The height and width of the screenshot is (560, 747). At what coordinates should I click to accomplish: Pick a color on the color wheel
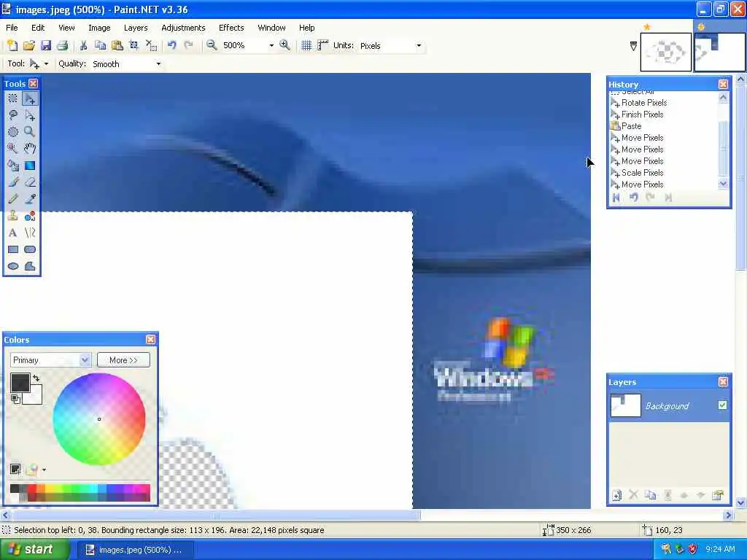click(x=99, y=419)
